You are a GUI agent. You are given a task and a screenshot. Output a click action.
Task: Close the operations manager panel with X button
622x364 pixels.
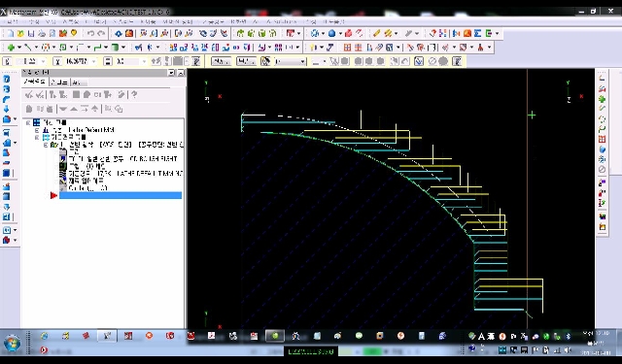[181, 73]
